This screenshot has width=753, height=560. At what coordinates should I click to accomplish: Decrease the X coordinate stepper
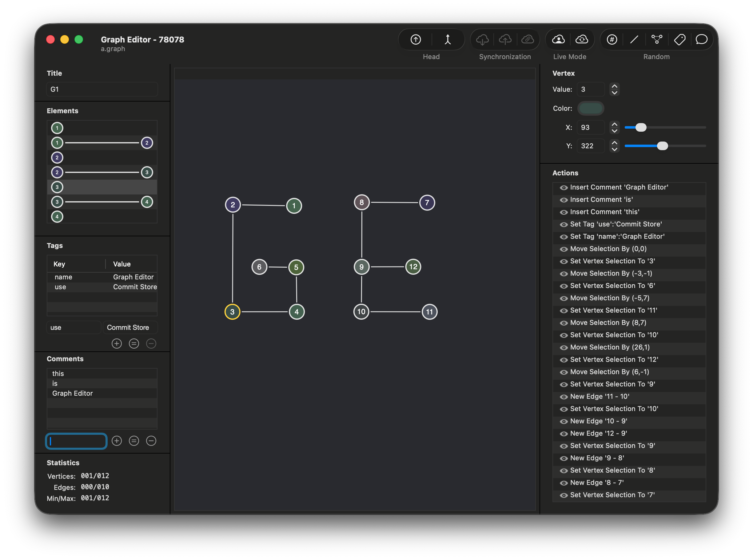[x=614, y=131]
